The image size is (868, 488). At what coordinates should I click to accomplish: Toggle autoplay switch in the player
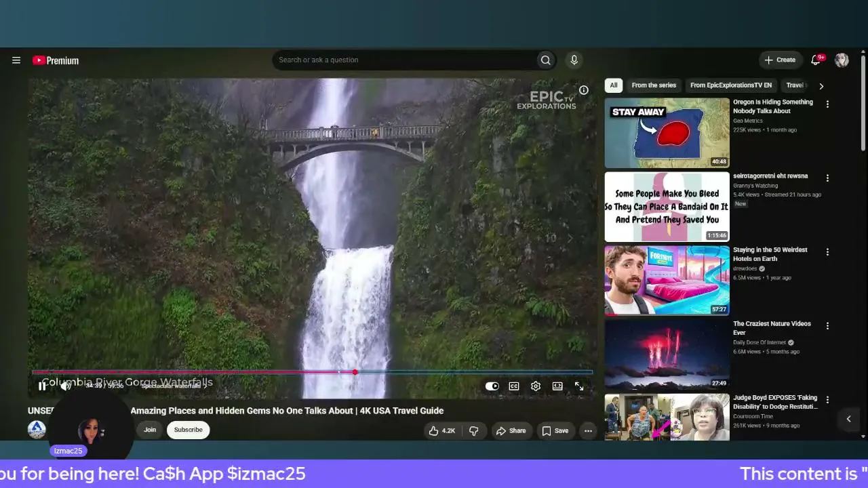point(492,386)
